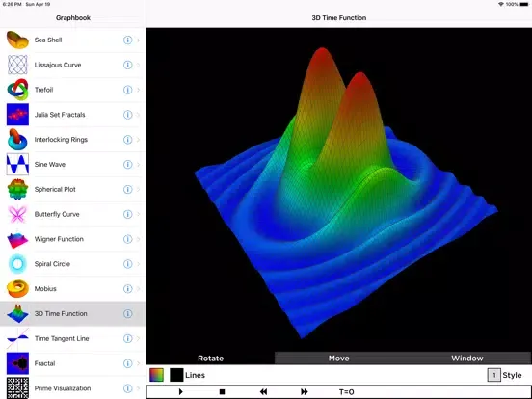
Task: Open the Julia Set Fractals info button
Action: 127,115
